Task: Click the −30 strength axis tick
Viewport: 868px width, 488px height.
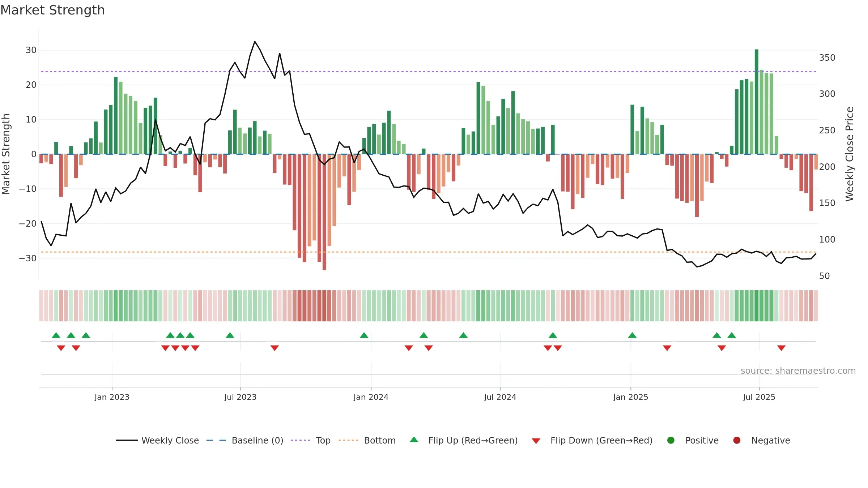Action: coord(28,258)
